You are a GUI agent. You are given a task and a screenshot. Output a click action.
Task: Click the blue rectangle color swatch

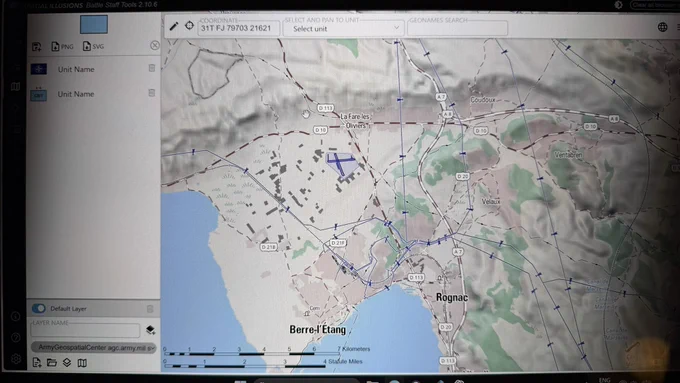[x=94, y=24]
